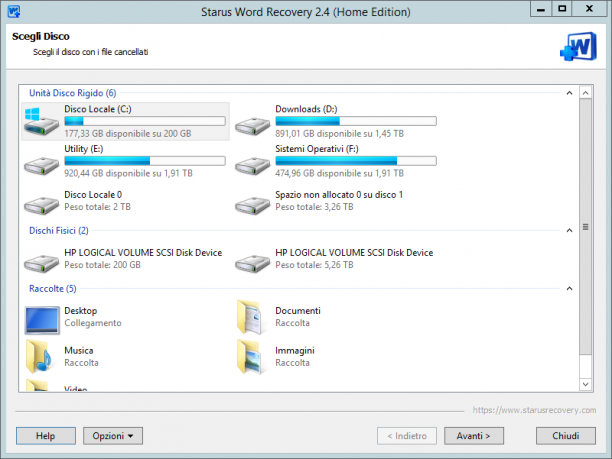
Task: Collapse the Raccolte group
Action: (x=569, y=288)
